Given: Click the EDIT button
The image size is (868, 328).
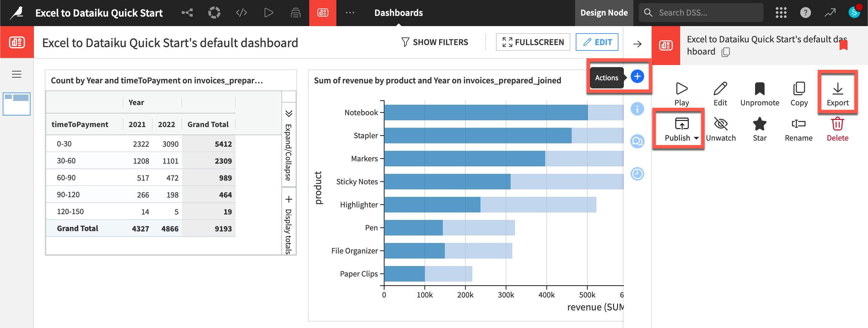Looking at the screenshot, I should [597, 42].
